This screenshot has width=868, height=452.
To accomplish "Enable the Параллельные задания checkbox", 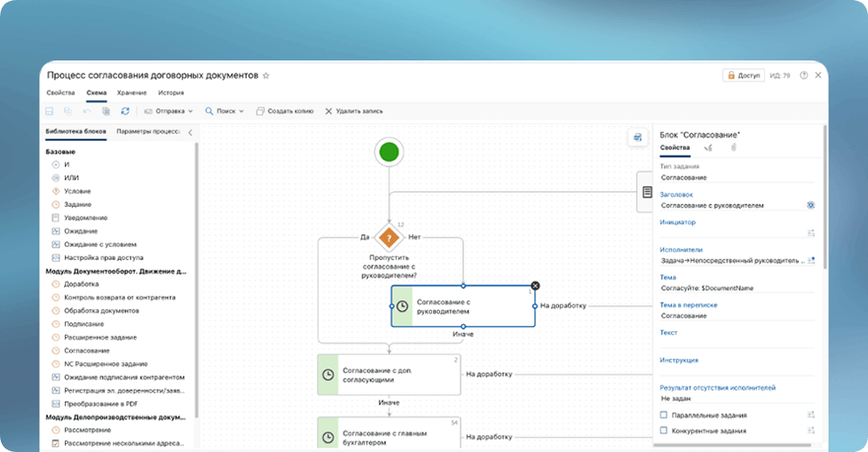I will pyautogui.click(x=664, y=415).
